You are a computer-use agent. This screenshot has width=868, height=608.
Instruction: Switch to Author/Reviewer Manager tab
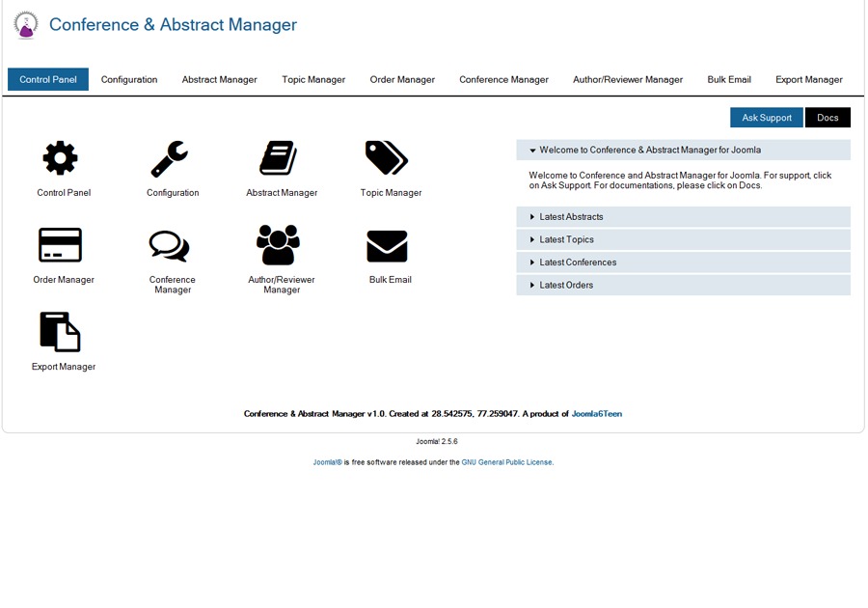pos(628,79)
